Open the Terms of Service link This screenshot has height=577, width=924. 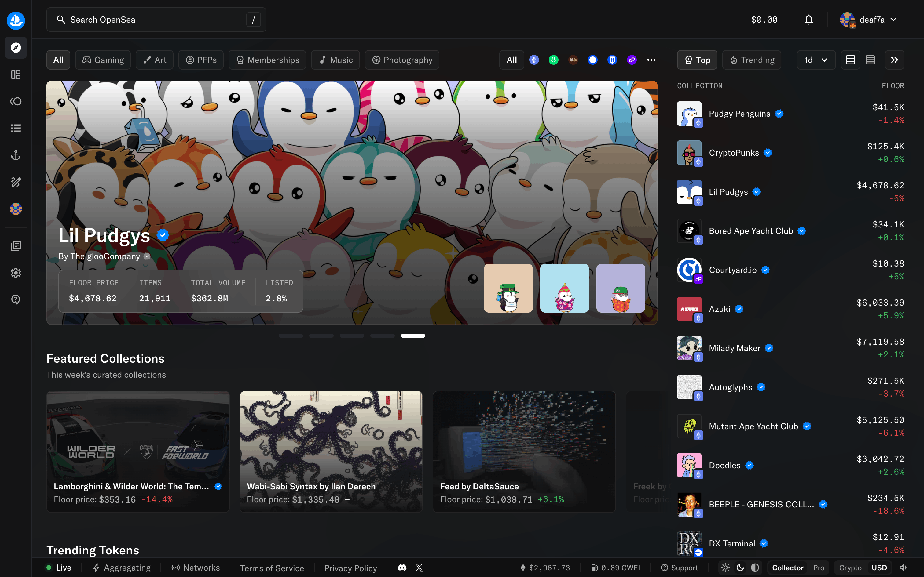[272, 568]
